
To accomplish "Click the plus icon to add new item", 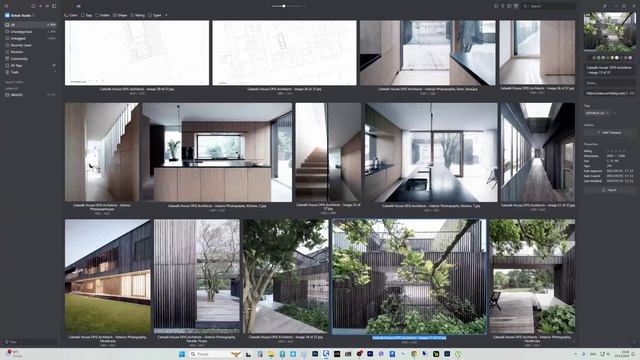I will click(x=40, y=6).
